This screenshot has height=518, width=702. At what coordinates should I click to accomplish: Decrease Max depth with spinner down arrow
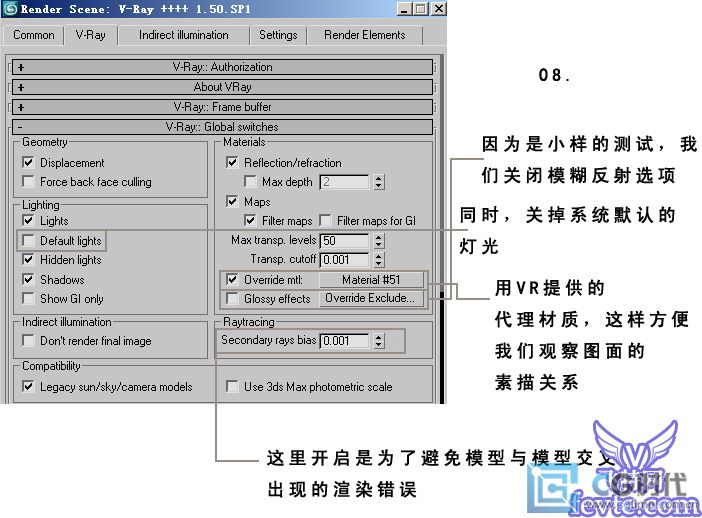pyautogui.click(x=379, y=185)
